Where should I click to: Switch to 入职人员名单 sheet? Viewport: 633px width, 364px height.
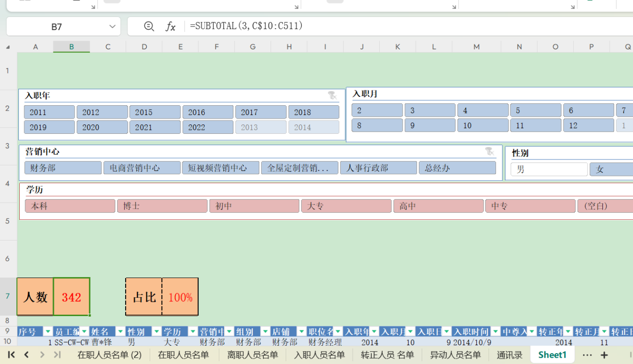pos(319,355)
